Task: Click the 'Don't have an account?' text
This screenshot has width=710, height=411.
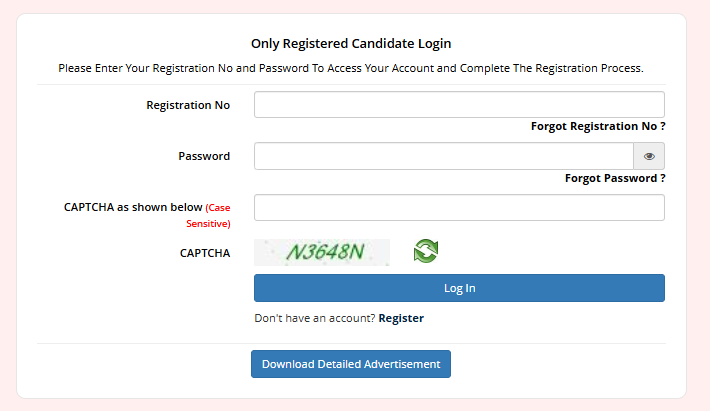Action: pos(314,318)
